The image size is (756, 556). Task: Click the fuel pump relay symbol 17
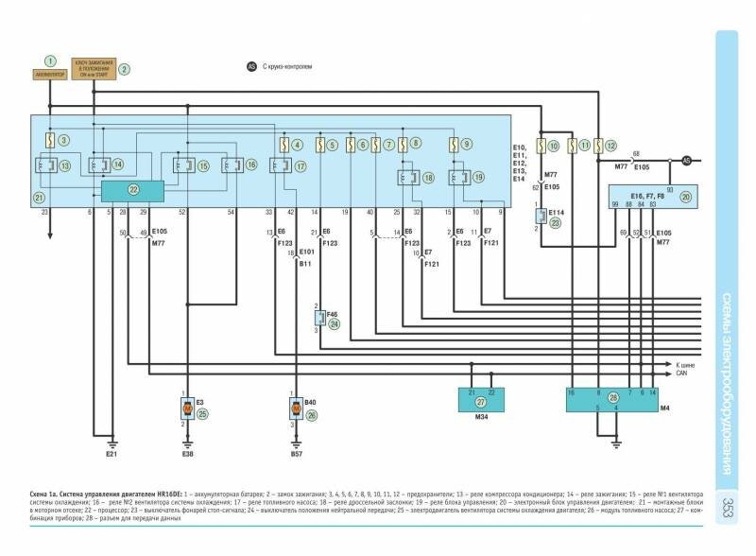pyautogui.click(x=283, y=165)
